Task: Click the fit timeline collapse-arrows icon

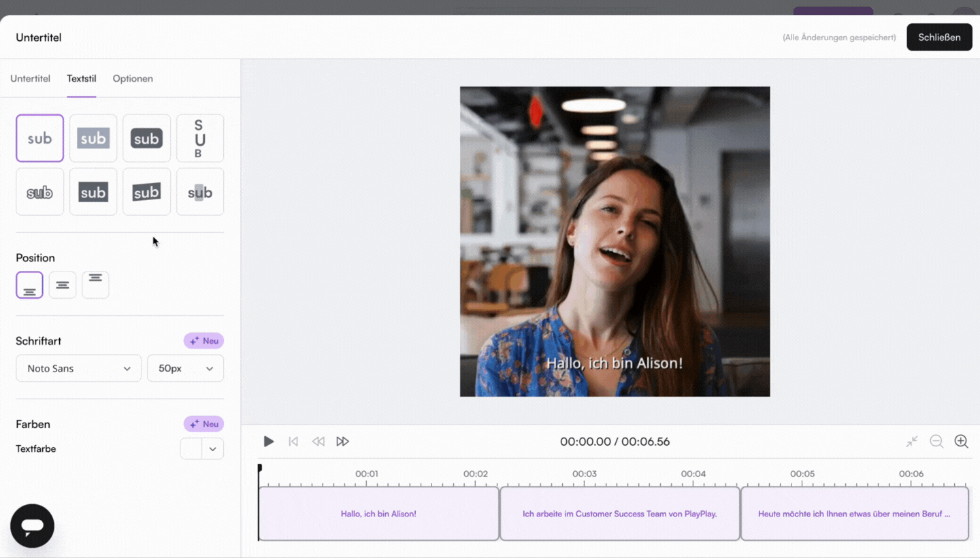Action: [x=912, y=442]
